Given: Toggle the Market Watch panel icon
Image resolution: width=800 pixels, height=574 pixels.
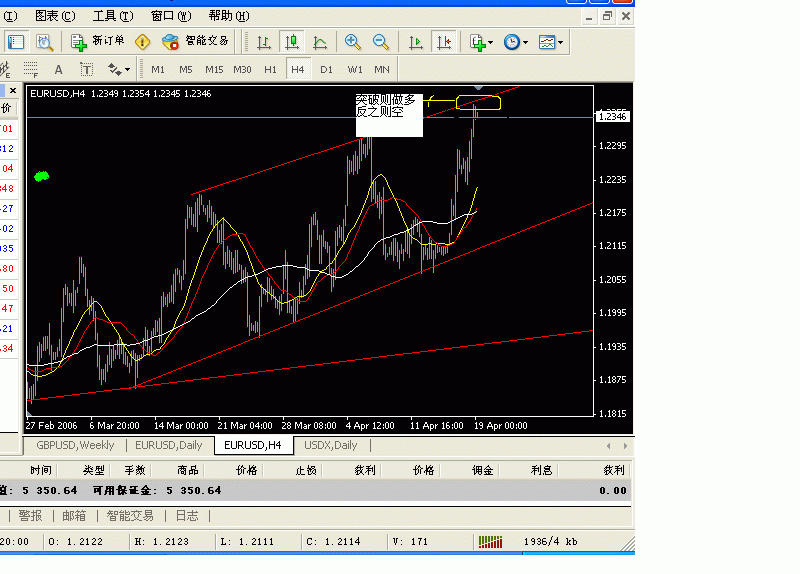Looking at the screenshot, I should (x=16, y=42).
